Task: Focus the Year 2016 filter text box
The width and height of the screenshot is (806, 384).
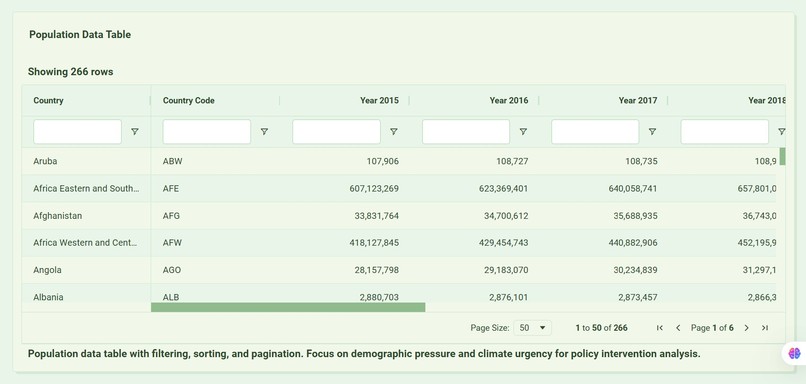Action: [466, 132]
